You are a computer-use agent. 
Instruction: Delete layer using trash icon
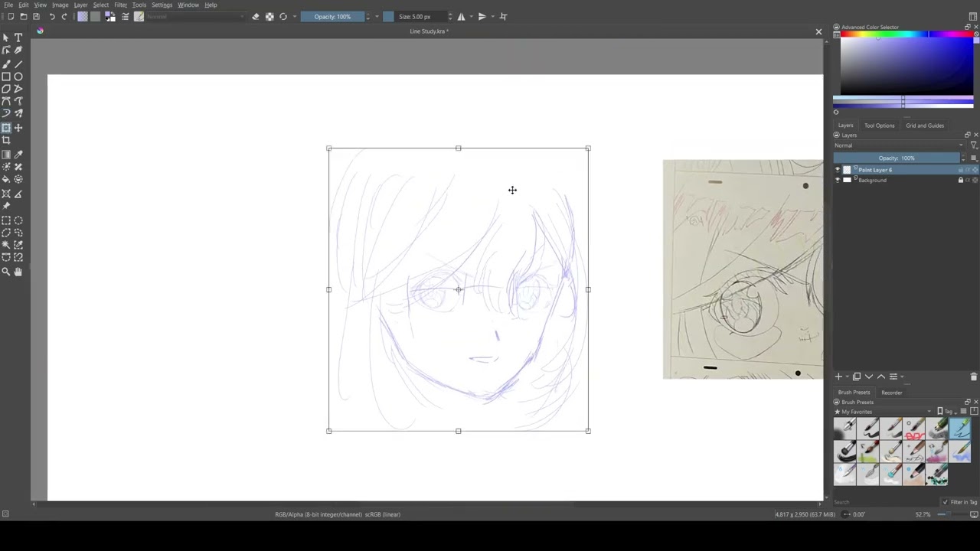(973, 377)
